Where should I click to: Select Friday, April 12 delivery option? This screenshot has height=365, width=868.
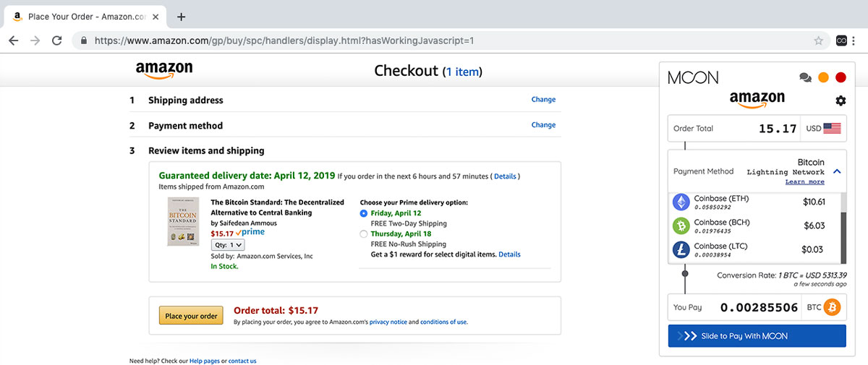point(363,214)
